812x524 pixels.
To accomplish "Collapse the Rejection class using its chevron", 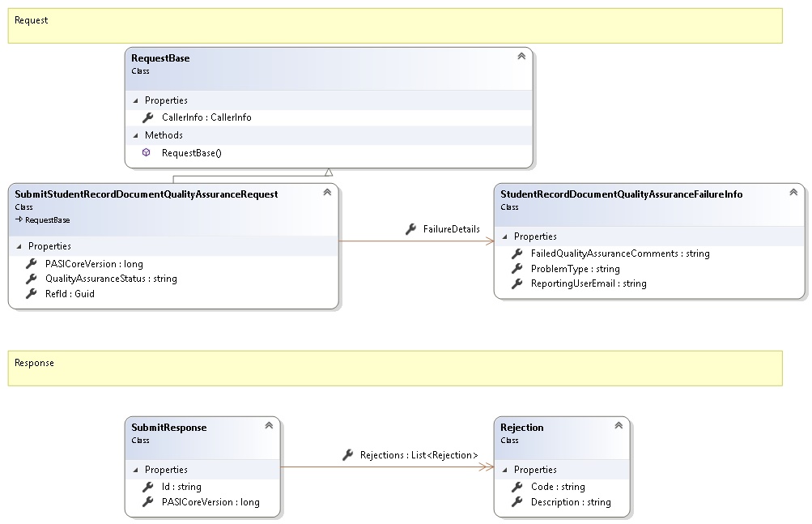I will coord(618,426).
